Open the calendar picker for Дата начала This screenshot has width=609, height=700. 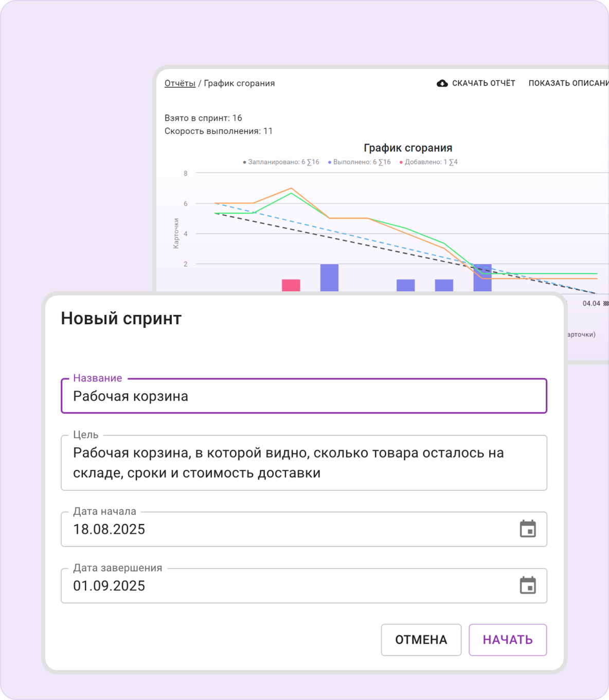tap(528, 529)
